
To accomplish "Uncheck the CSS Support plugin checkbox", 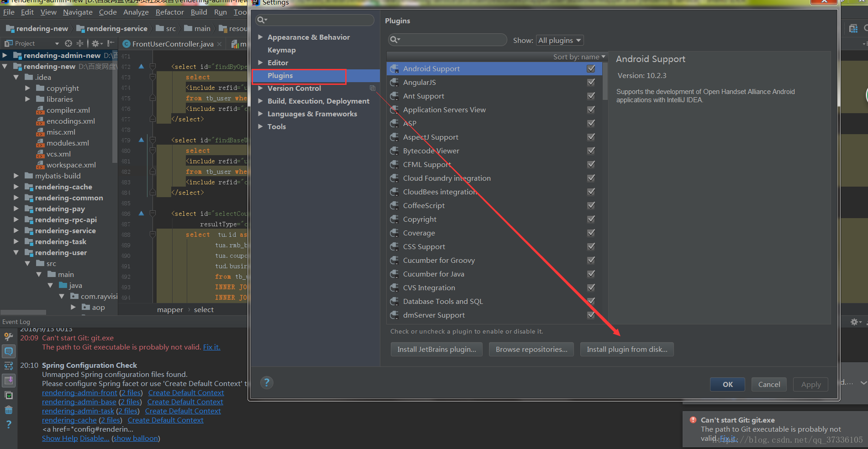I will point(591,247).
